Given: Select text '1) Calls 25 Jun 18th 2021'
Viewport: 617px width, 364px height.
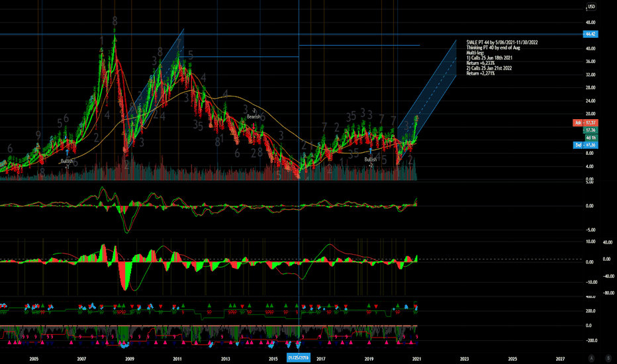Looking at the screenshot, I should (x=489, y=58).
